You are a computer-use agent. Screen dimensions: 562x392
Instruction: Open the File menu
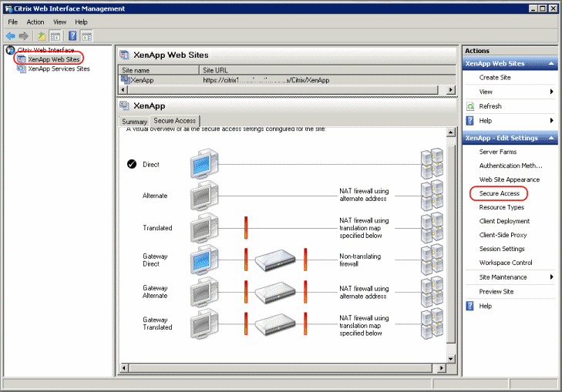pyautogui.click(x=13, y=22)
